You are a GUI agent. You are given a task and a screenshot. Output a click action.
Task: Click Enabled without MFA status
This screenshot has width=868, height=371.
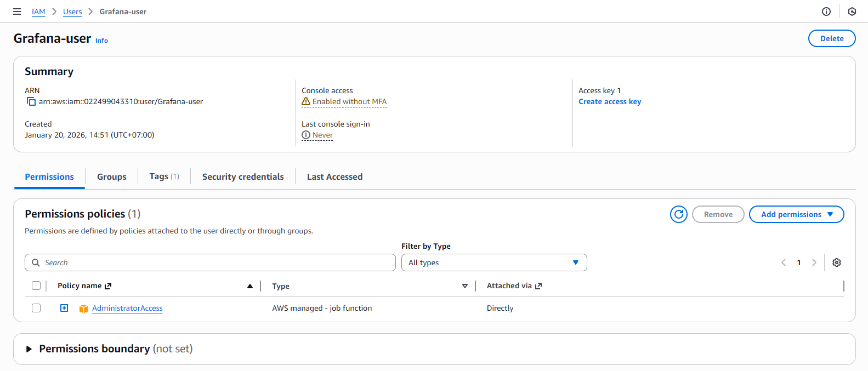[x=349, y=101]
